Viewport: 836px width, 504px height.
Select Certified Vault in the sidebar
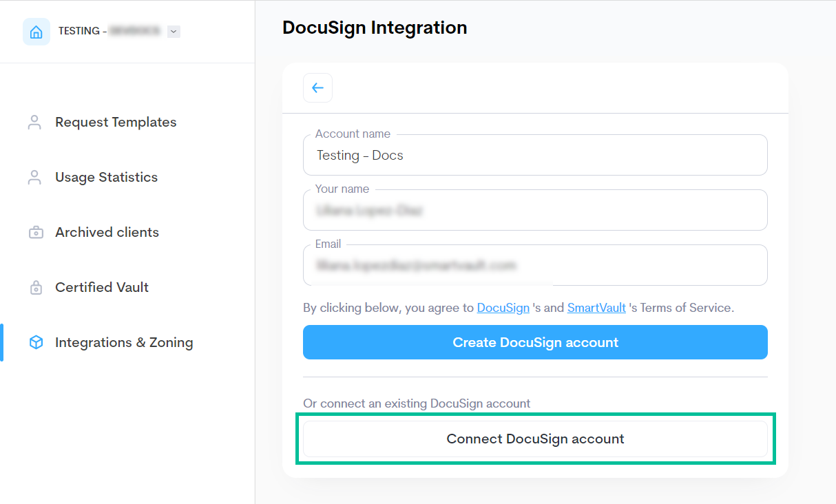point(101,287)
